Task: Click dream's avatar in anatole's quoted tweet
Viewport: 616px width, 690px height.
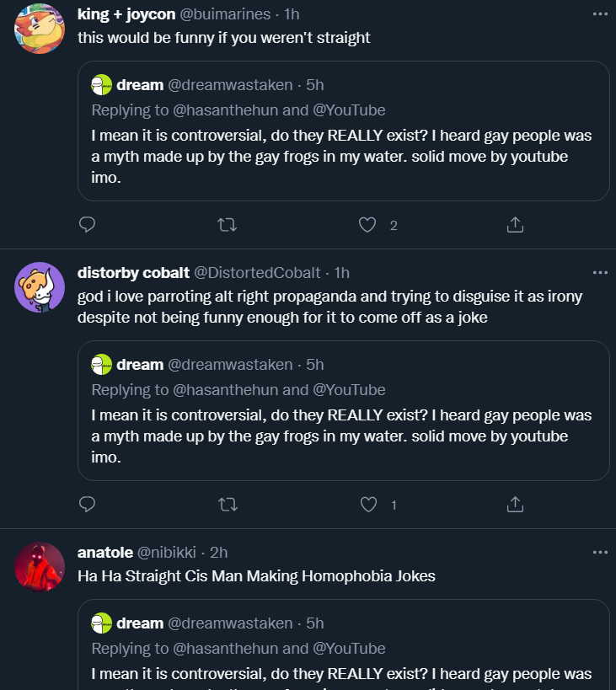Action: coord(102,623)
